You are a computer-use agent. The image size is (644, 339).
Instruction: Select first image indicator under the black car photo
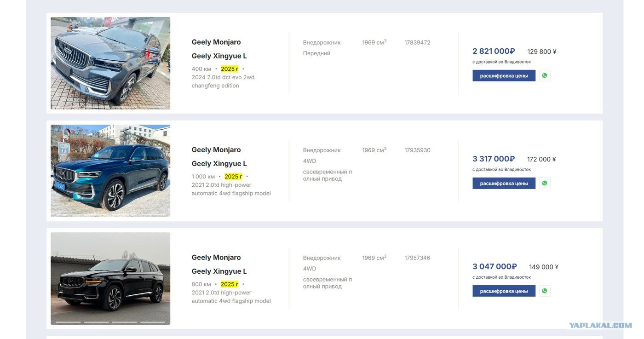68,322
